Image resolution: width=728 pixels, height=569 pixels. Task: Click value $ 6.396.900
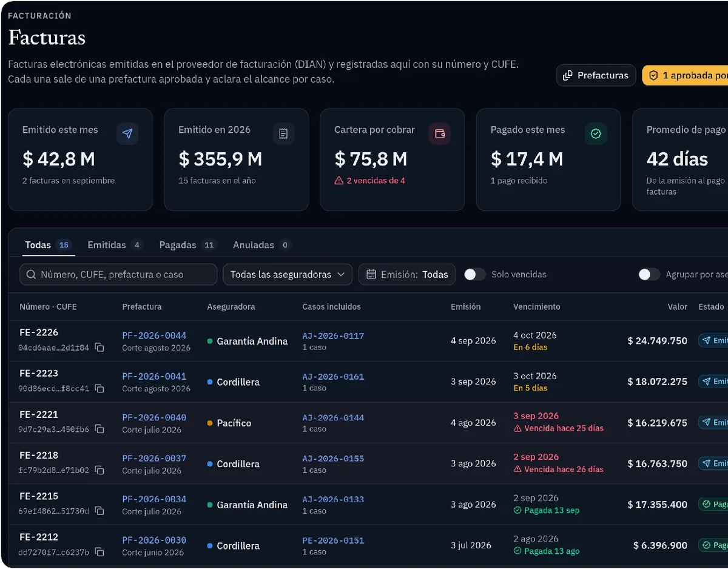[660, 545]
